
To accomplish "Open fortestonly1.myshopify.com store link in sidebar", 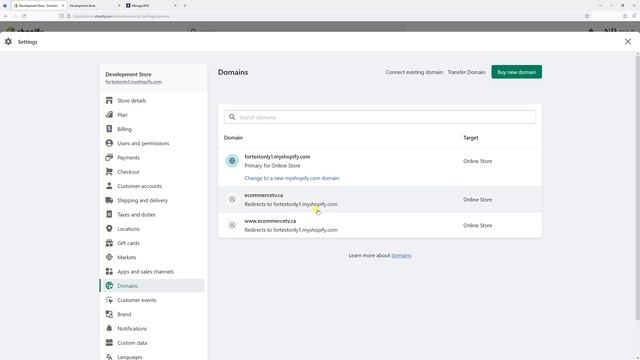I will click(133, 82).
